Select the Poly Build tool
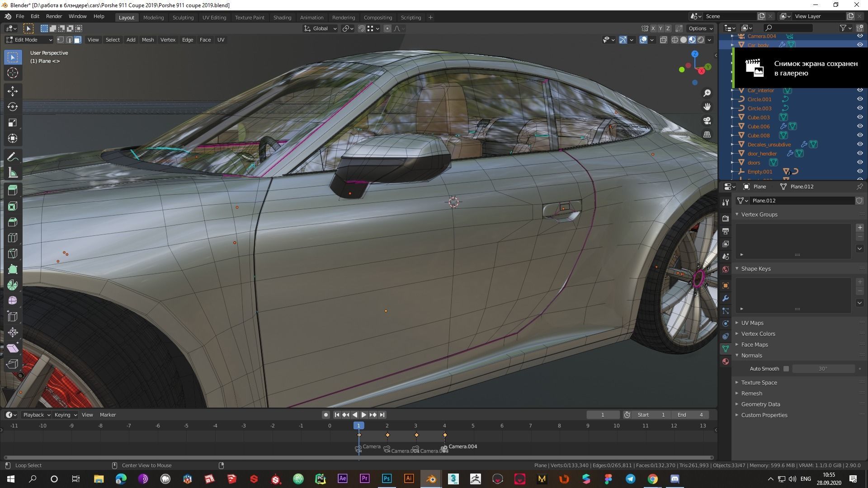 (13, 269)
